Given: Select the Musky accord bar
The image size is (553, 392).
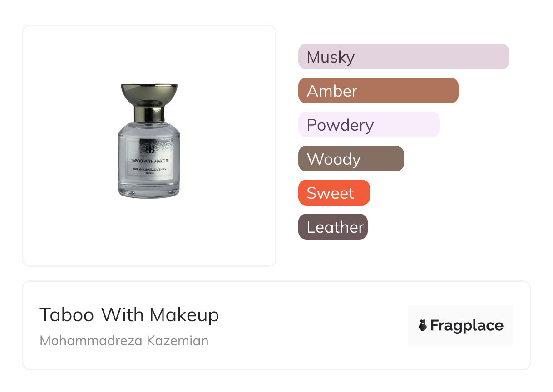Looking at the screenshot, I should [x=404, y=57].
